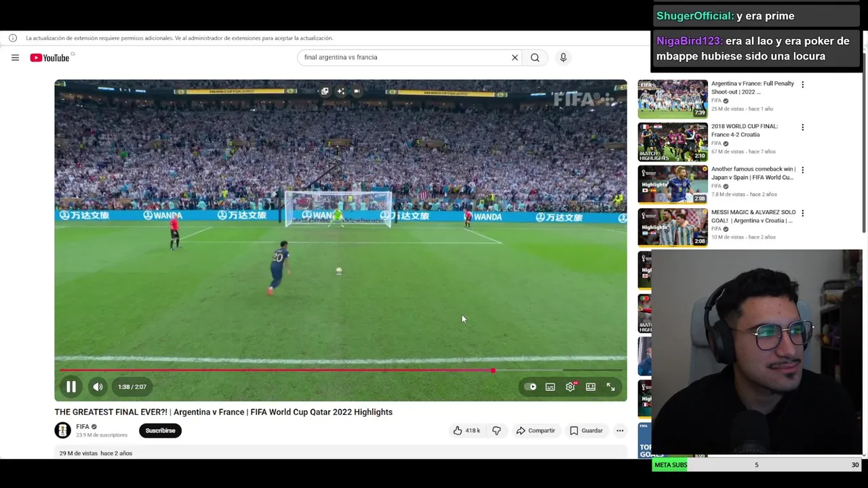Open the 'MESSI MAGIC & ALVAREZ SOLO GOAL' title
868x488 pixels.
(753, 216)
